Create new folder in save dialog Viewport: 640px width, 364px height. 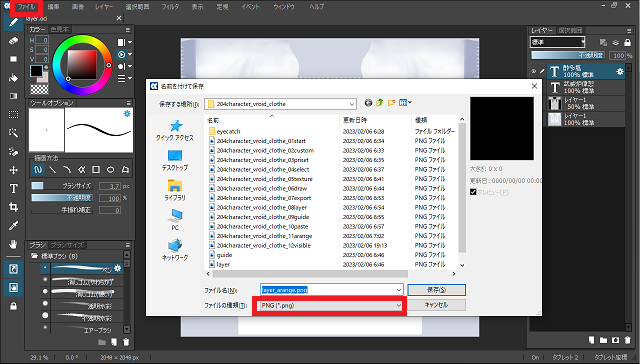391,103
